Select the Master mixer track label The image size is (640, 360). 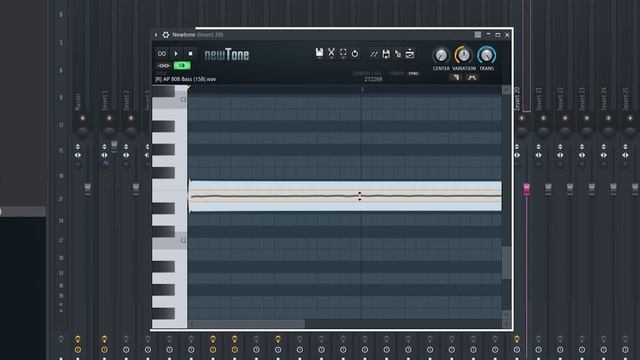pyautogui.click(x=78, y=101)
